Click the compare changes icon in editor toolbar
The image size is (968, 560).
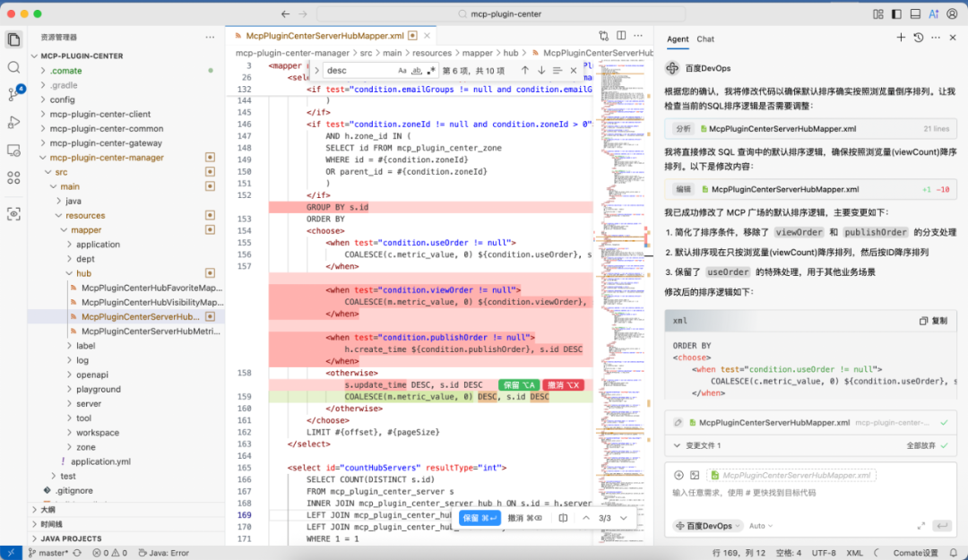pyautogui.click(x=604, y=36)
